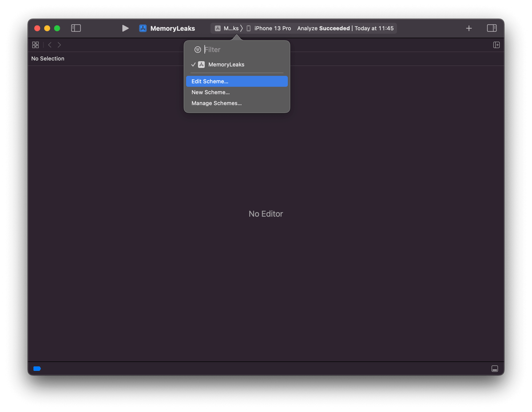Click the Run button to build
The width and height of the screenshot is (532, 412).
[125, 28]
